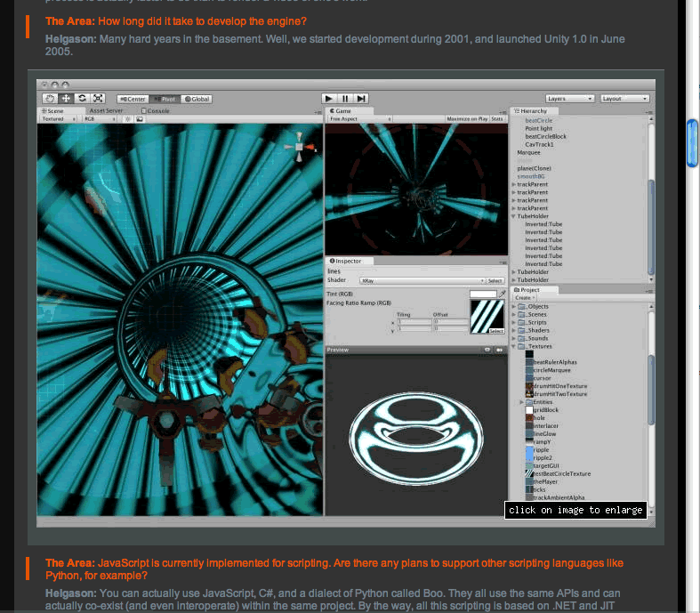This screenshot has width=700, height=613.
Task: Click Select on the ramp texture slot
Action: [x=496, y=331]
